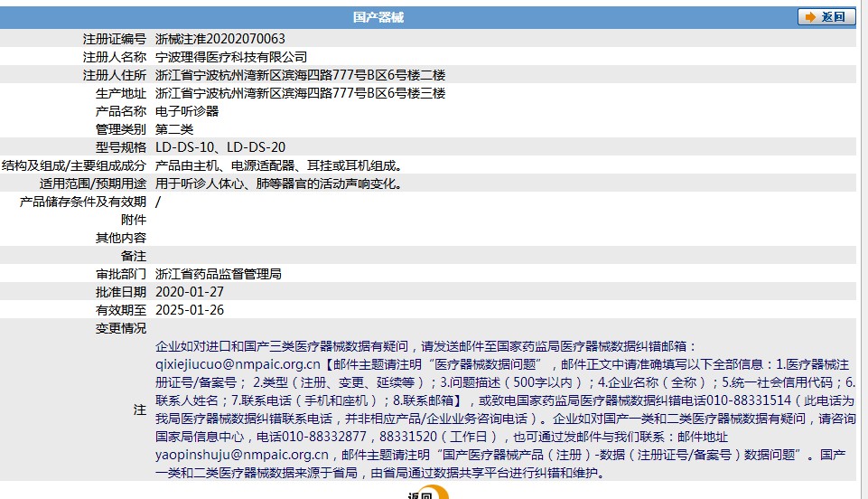Viewport: 868px width, 499px height.
Task: Click the 其他内容 label
Action: pyautogui.click(x=121, y=238)
